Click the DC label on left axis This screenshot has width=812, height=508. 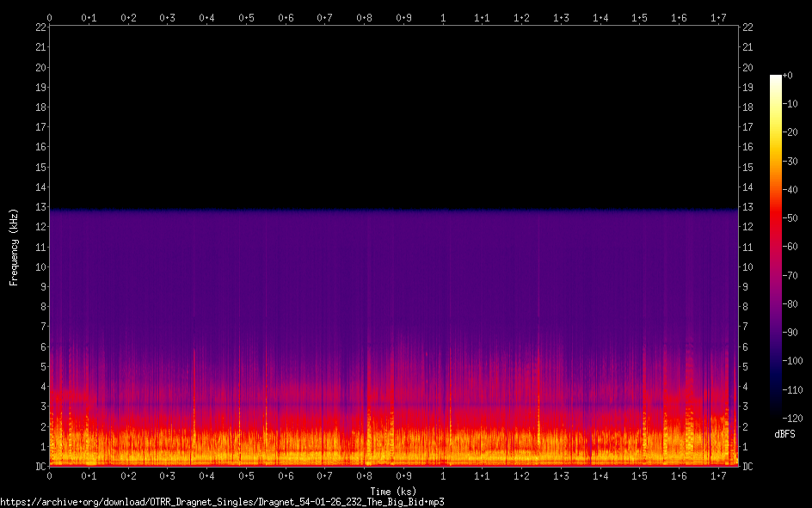(x=38, y=467)
